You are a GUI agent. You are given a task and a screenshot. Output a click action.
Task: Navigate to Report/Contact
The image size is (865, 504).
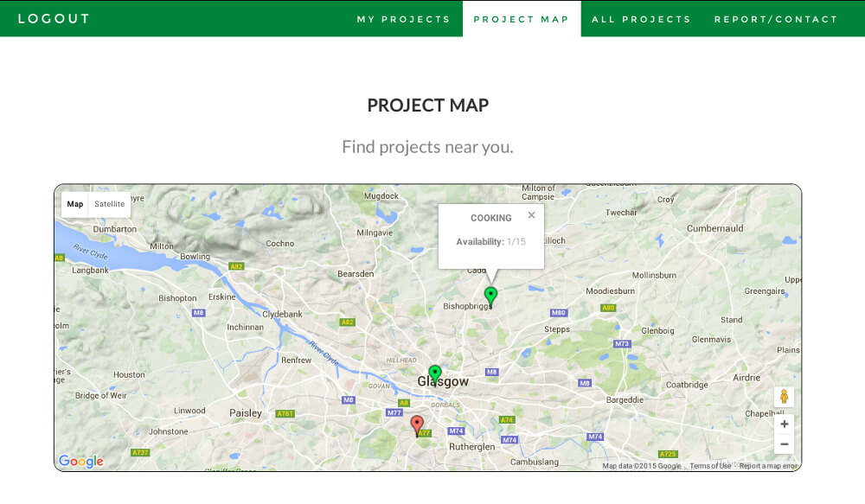coord(776,19)
